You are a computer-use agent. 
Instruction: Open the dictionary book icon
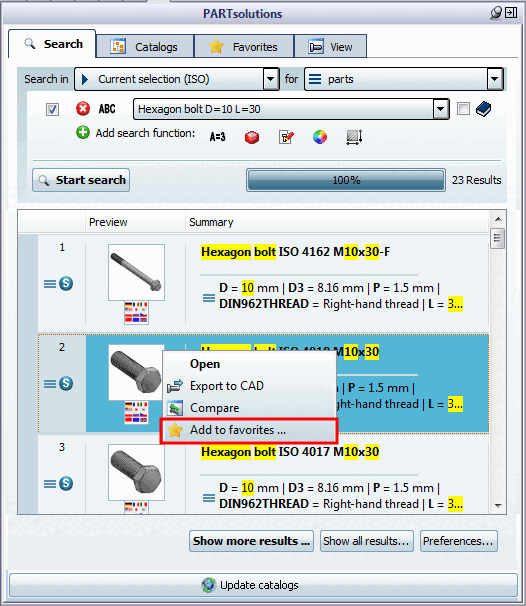pos(483,109)
